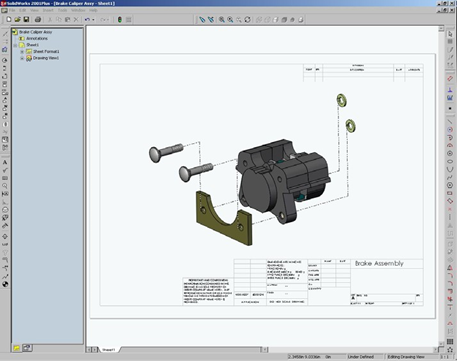Click the Rebuild traffic light icon
The height and width of the screenshot is (361, 457).
pyautogui.click(x=120, y=20)
